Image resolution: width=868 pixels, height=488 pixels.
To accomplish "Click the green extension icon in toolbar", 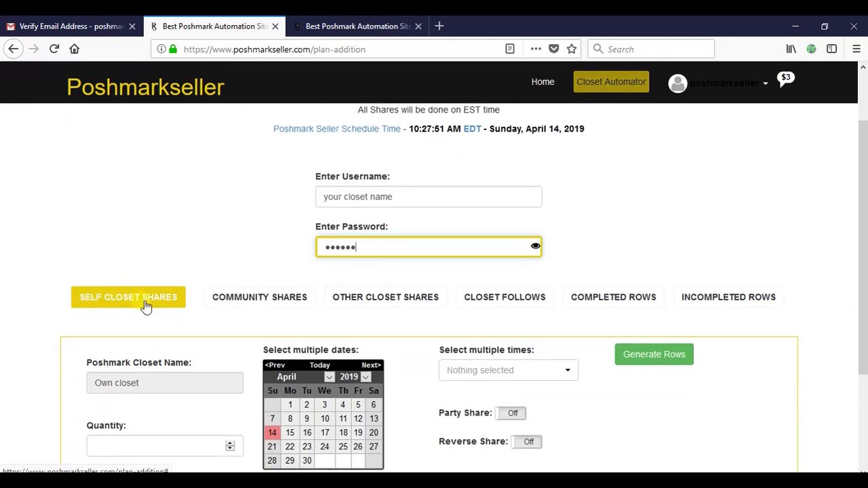I will tap(811, 49).
